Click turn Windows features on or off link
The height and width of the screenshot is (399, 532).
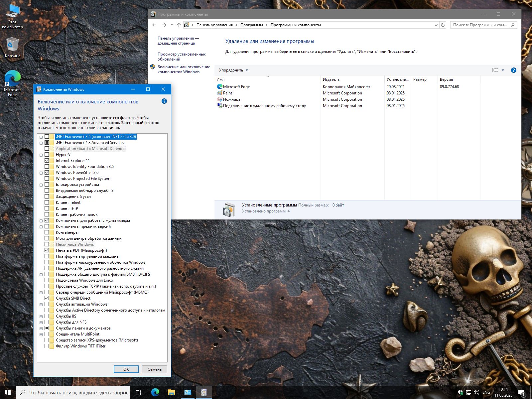(184, 69)
